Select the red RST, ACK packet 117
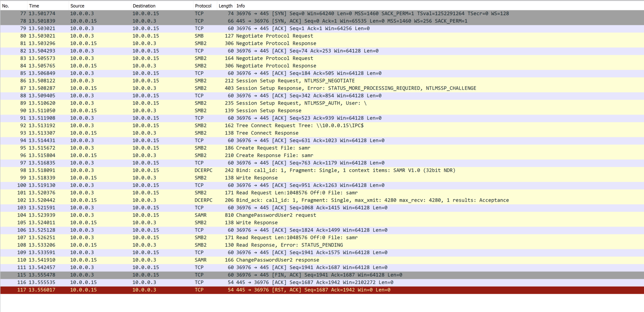The image size is (644, 312). (x=189, y=290)
